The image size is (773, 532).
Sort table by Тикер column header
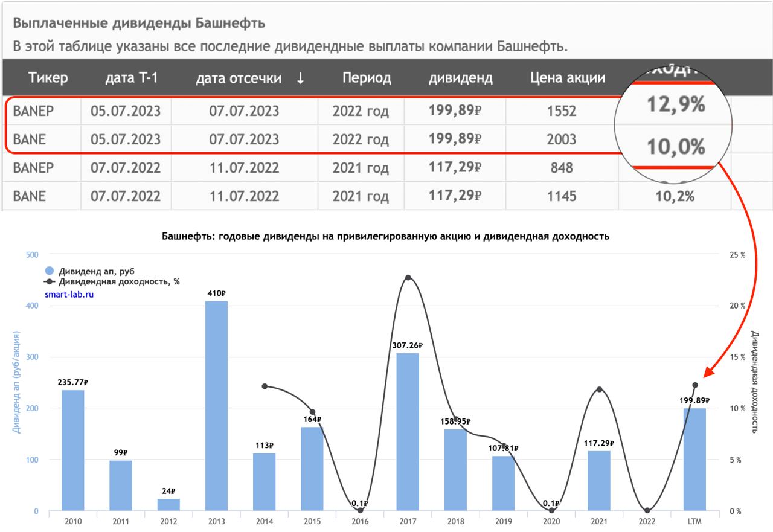(48, 78)
